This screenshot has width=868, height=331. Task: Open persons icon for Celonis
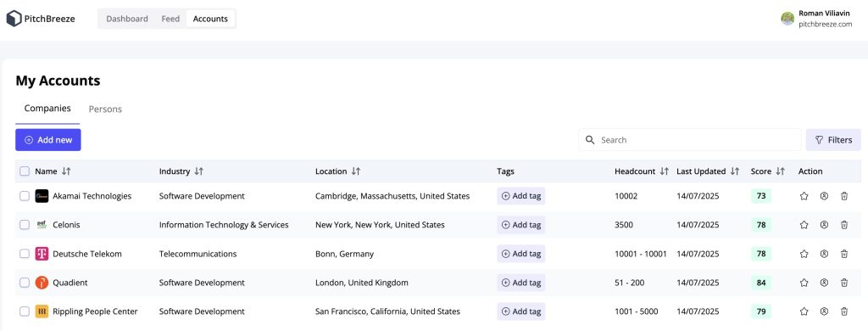824,225
